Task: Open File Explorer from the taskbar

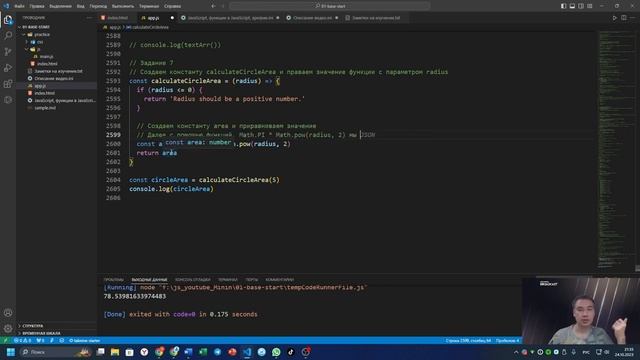Action: coord(115,352)
